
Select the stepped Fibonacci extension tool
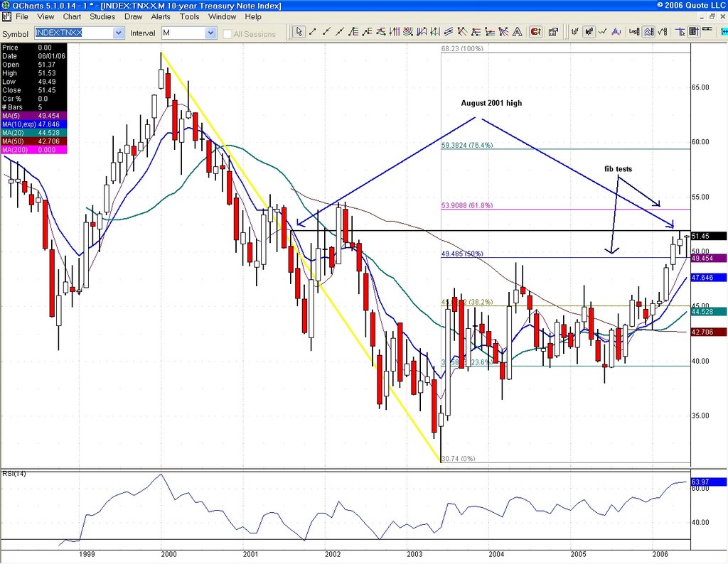(367, 32)
